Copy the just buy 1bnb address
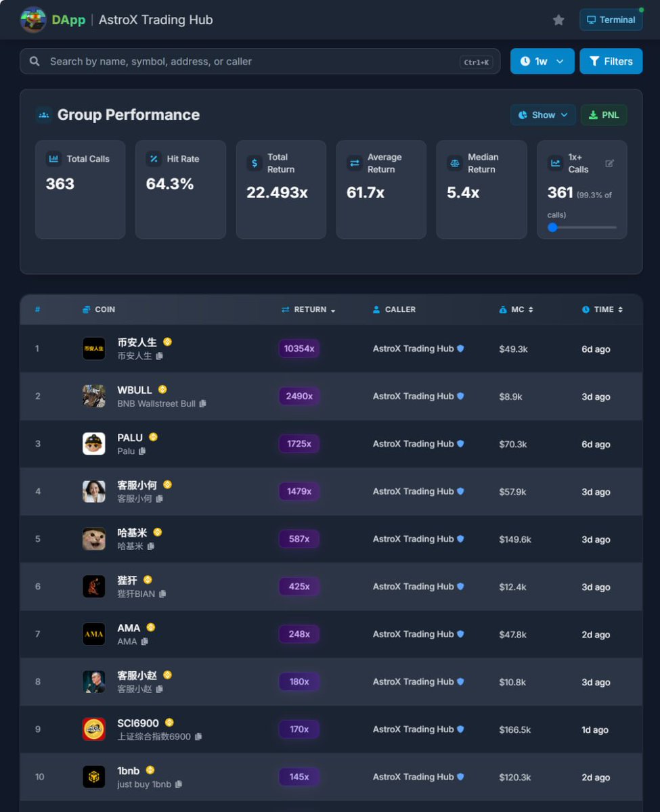Viewport: 660px width, 812px height. [x=179, y=784]
